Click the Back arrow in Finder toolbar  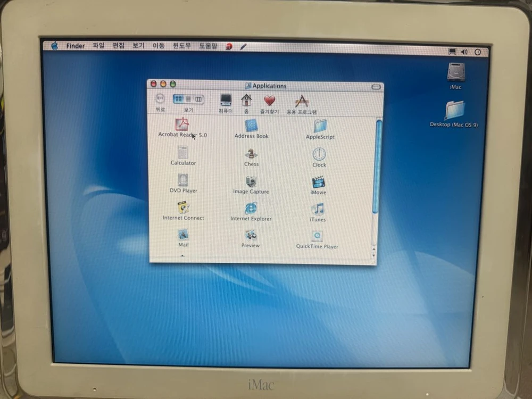(x=160, y=99)
